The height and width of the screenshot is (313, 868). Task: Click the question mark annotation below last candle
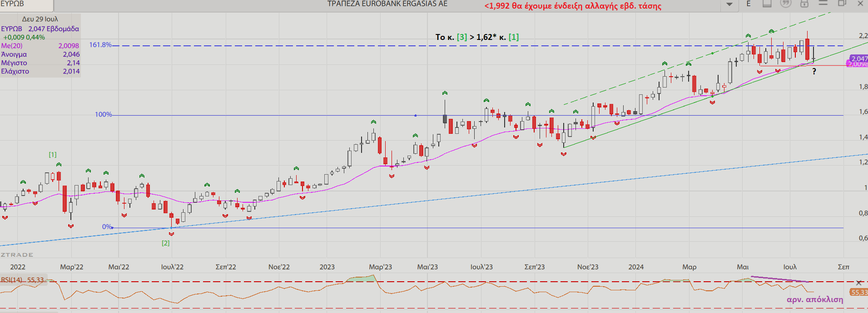814,72
